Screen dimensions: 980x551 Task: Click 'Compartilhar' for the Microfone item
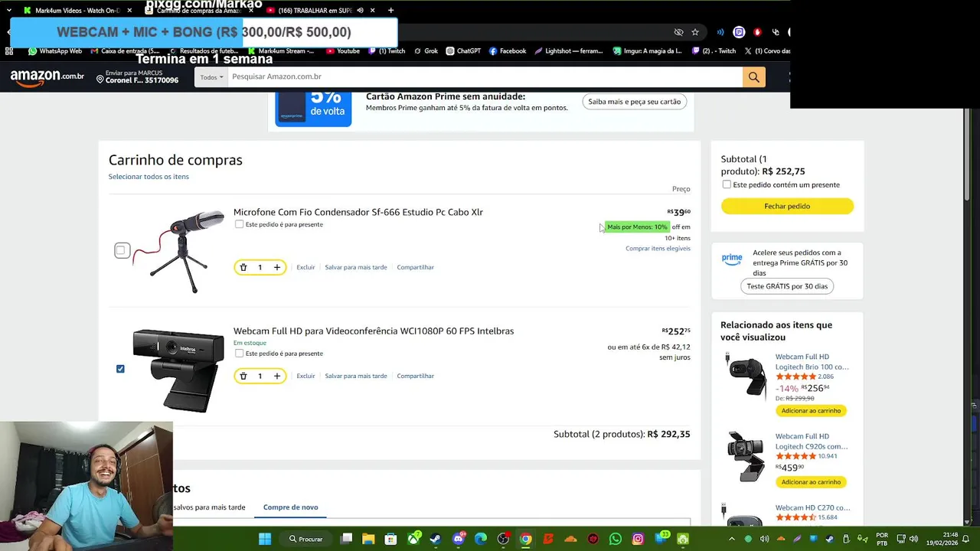coord(415,267)
